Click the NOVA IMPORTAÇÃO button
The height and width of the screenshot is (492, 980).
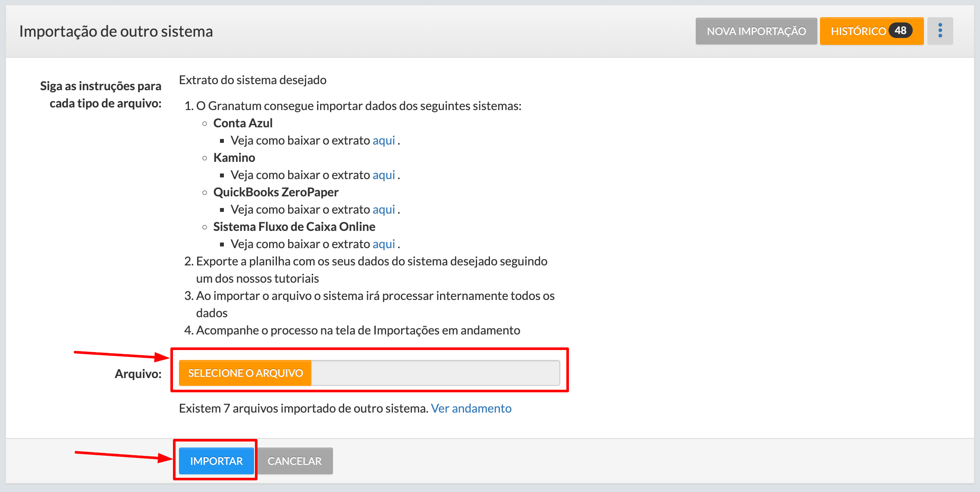(x=756, y=31)
